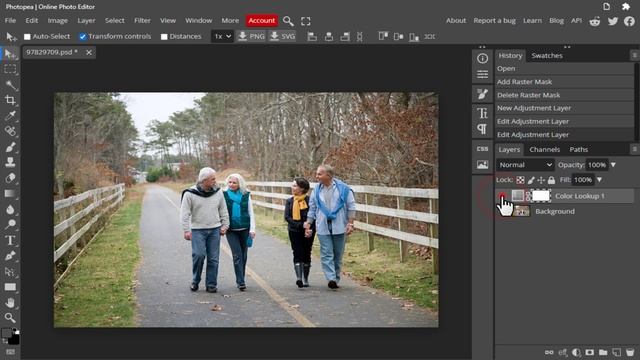Toggle lock position
640x360 pixels.
541,180
